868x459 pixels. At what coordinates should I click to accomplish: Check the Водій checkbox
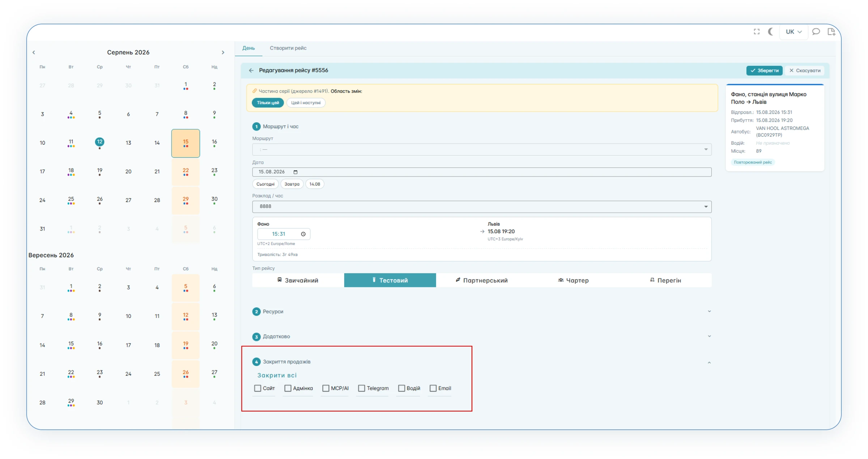[x=401, y=388]
